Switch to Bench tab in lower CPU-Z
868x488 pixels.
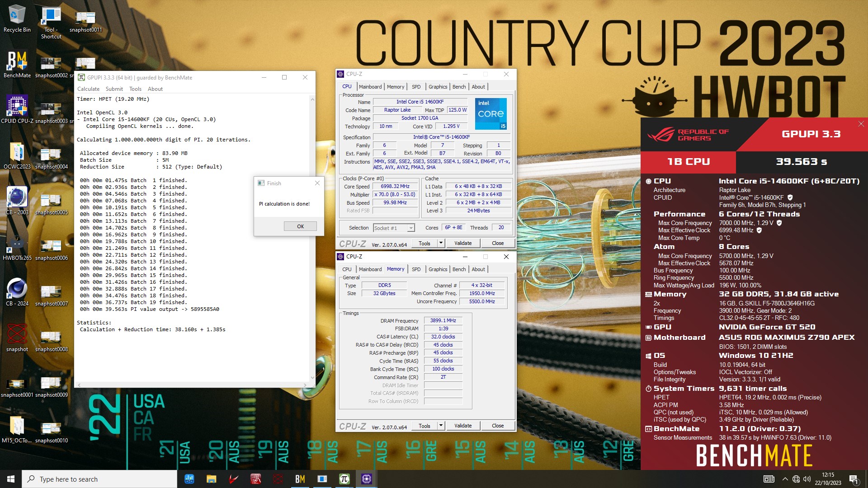coord(459,269)
